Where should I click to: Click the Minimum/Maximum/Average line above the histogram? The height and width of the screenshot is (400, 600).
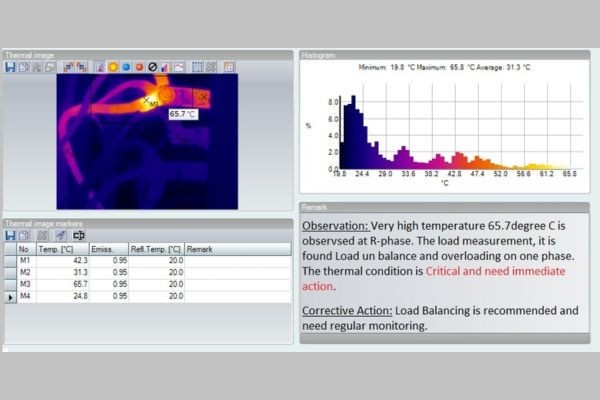(444, 67)
